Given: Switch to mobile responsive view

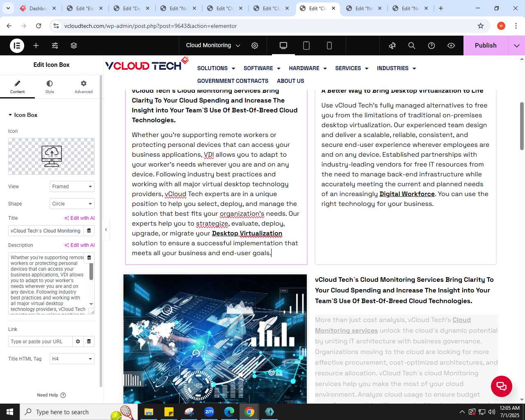Looking at the screenshot, I should tap(329, 46).
